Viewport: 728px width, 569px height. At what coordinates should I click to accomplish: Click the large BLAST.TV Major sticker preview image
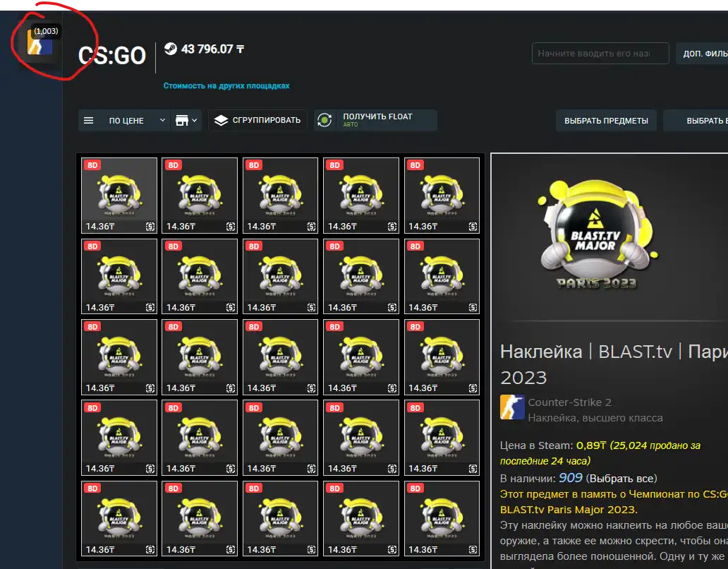pos(597,234)
